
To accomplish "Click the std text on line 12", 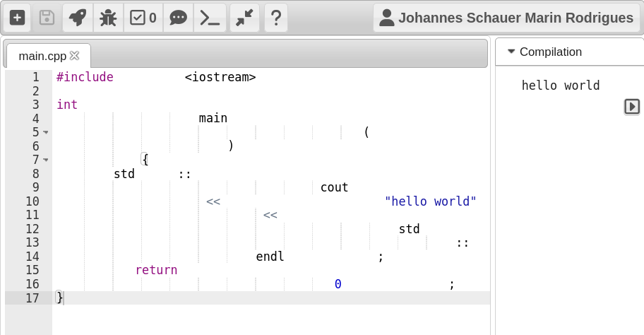I will click(x=409, y=229).
